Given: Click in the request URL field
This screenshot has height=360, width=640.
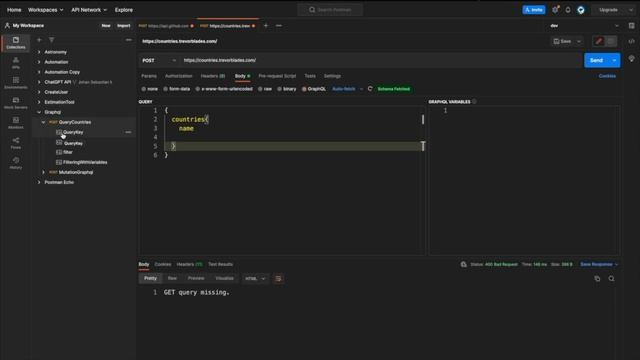Looking at the screenshot, I should pos(380,60).
